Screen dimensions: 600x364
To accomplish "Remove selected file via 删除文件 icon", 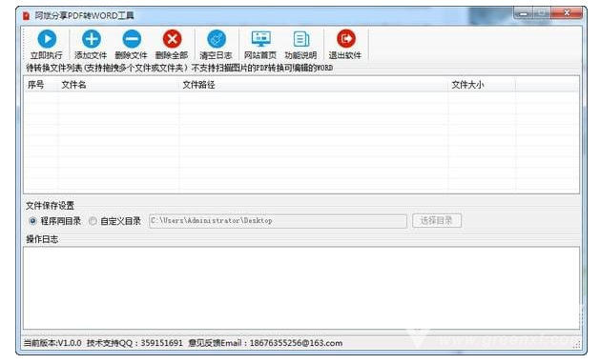I will (132, 39).
